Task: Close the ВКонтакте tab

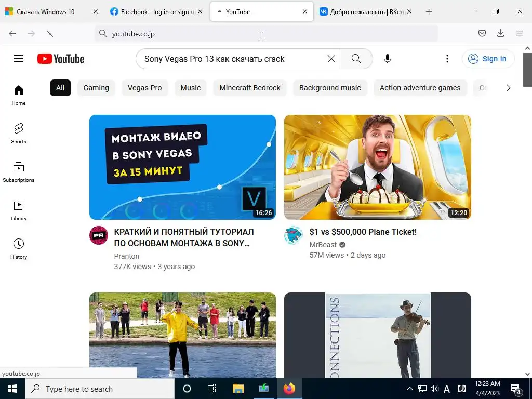Action: click(x=409, y=12)
